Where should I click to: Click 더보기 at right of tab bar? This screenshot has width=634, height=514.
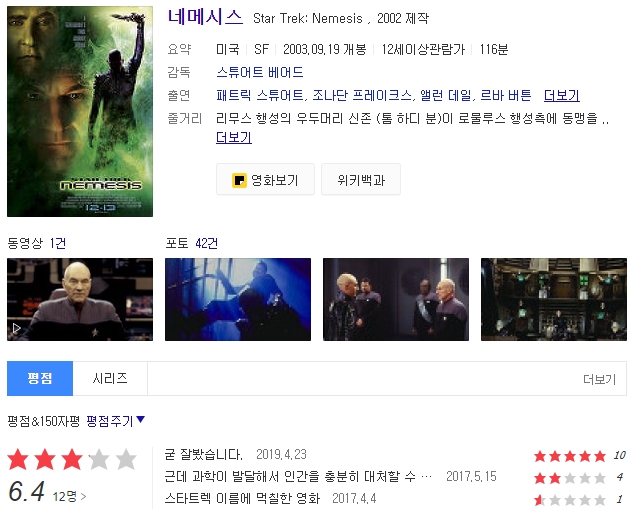(x=599, y=379)
